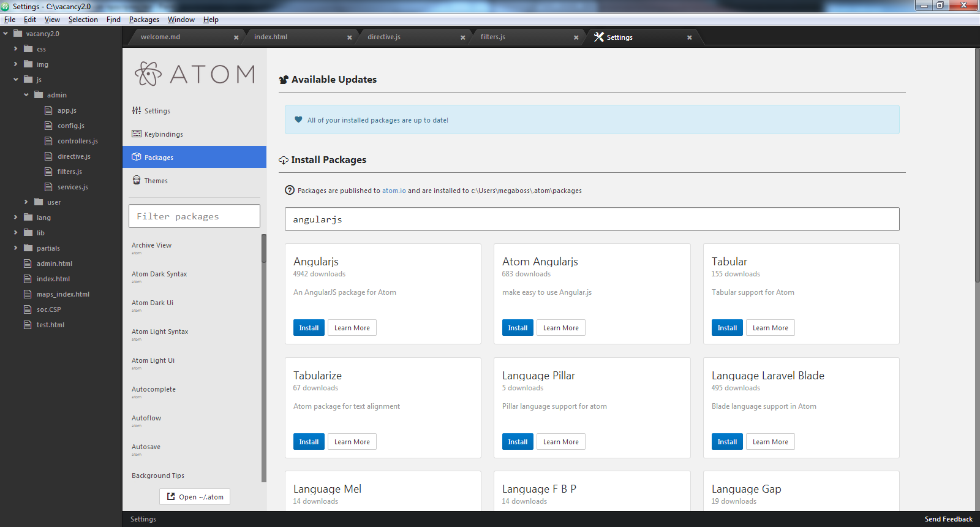The image size is (980, 527).
Task: Click the img folder icon
Action: [28, 64]
